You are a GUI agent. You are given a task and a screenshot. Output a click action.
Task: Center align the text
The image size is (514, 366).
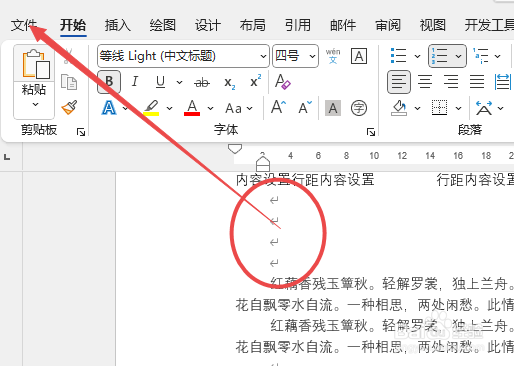(425, 82)
